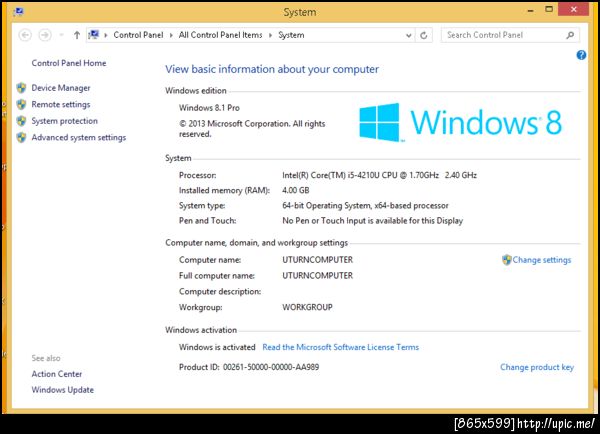The image size is (600, 434).
Task: Open Control Panel Home
Action: click(x=69, y=63)
